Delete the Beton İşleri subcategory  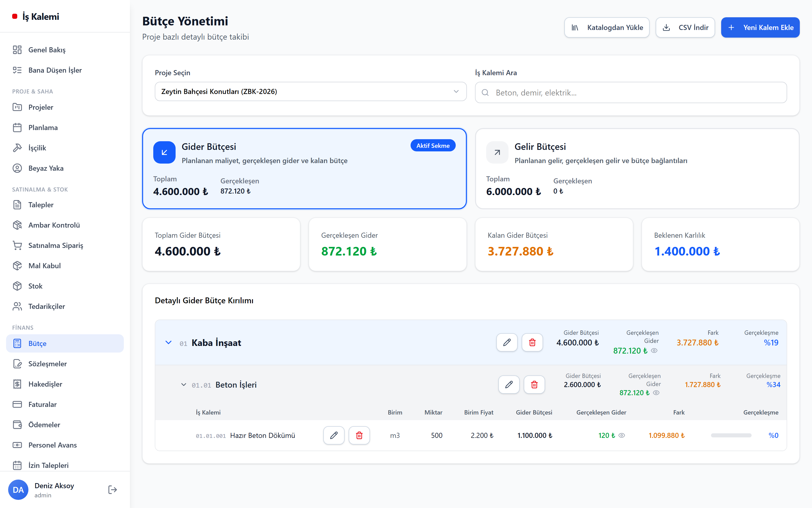pyautogui.click(x=534, y=384)
